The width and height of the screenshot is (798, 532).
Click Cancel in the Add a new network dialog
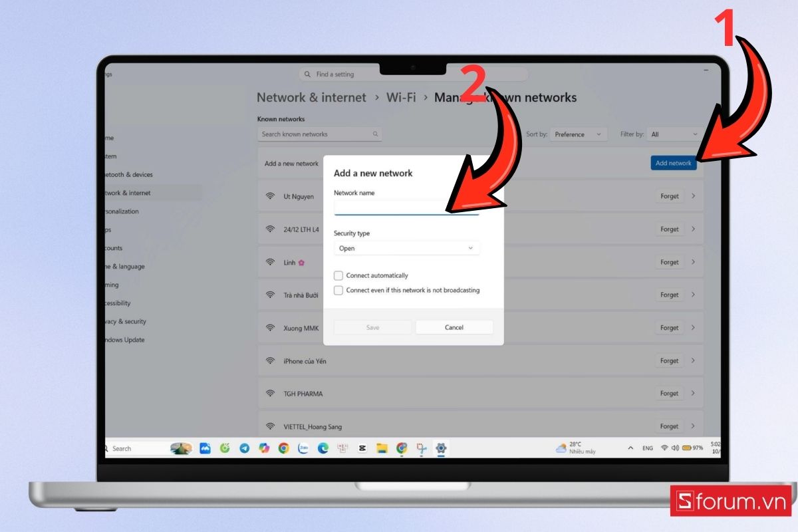tap(454, 327)
